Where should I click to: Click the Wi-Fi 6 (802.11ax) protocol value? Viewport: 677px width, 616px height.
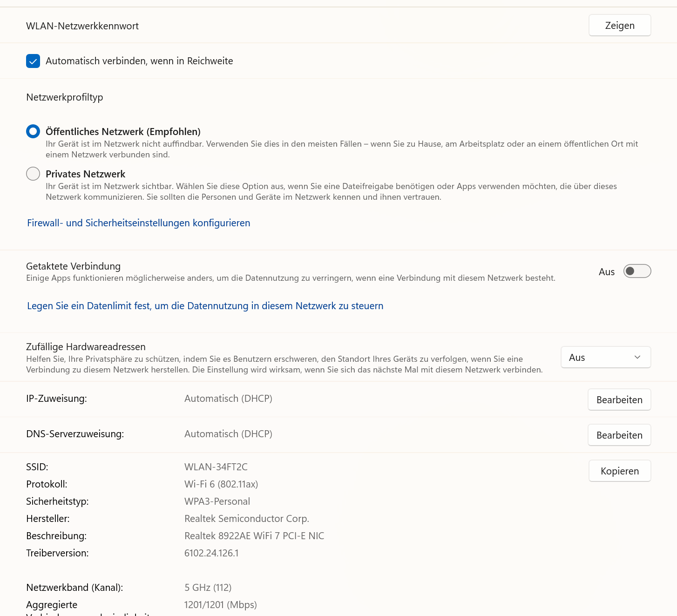click(x=221, y=484)
